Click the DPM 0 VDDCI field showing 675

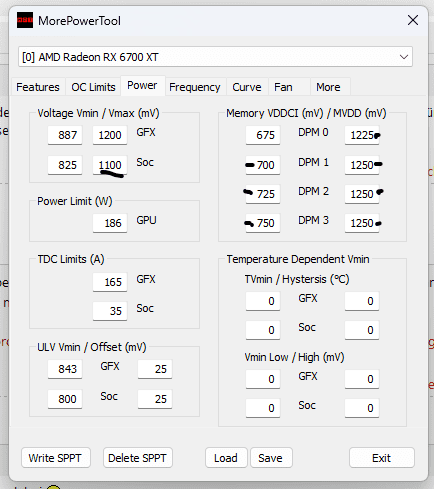pyautogui.click(x=263, y=135)
